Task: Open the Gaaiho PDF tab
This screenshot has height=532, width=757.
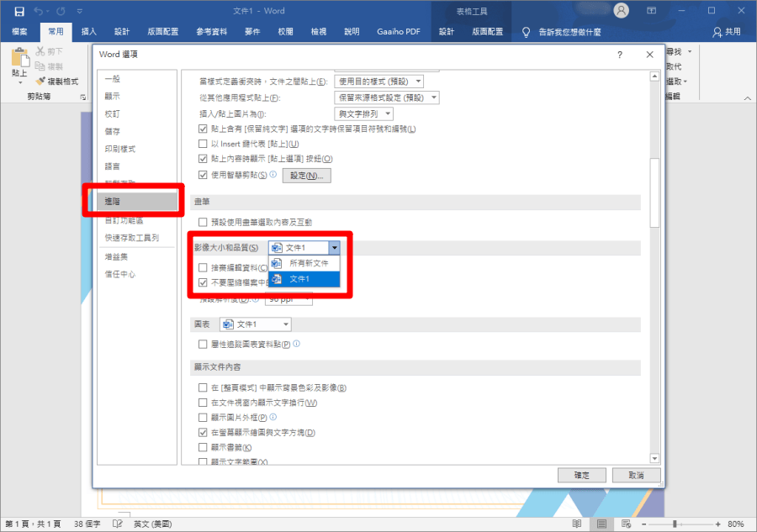Action: tap(399, 32)
